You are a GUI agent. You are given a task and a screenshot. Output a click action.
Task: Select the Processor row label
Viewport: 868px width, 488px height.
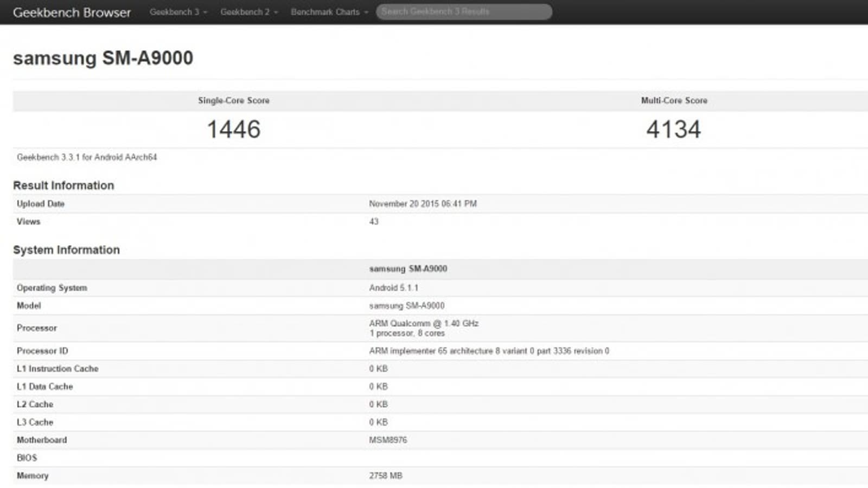point(37,328)
